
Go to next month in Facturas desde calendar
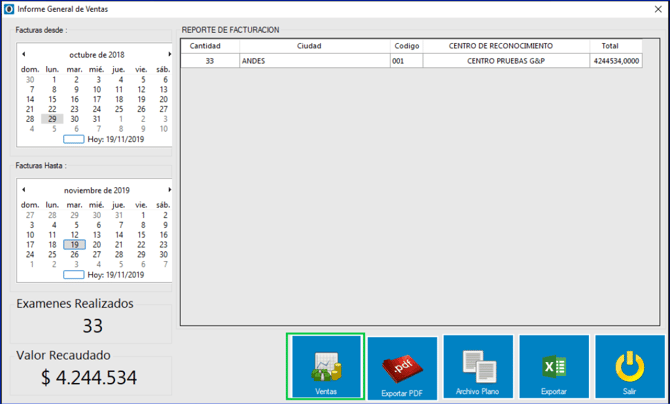click(x=169, y=54)
